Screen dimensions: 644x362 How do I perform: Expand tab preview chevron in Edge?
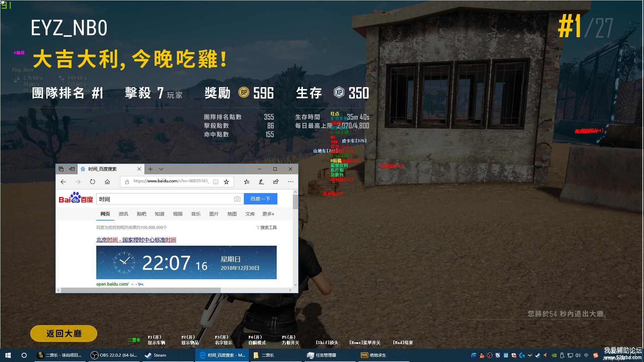pos(161,169)
